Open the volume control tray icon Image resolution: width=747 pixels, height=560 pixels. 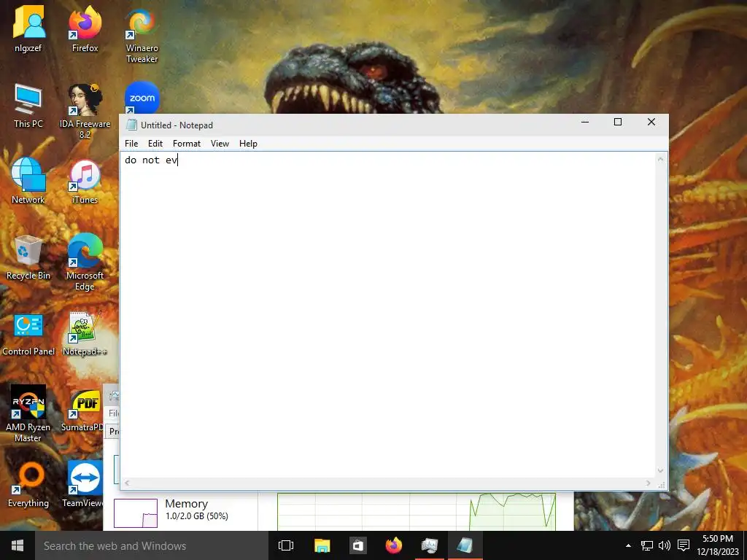coord(664,545)
